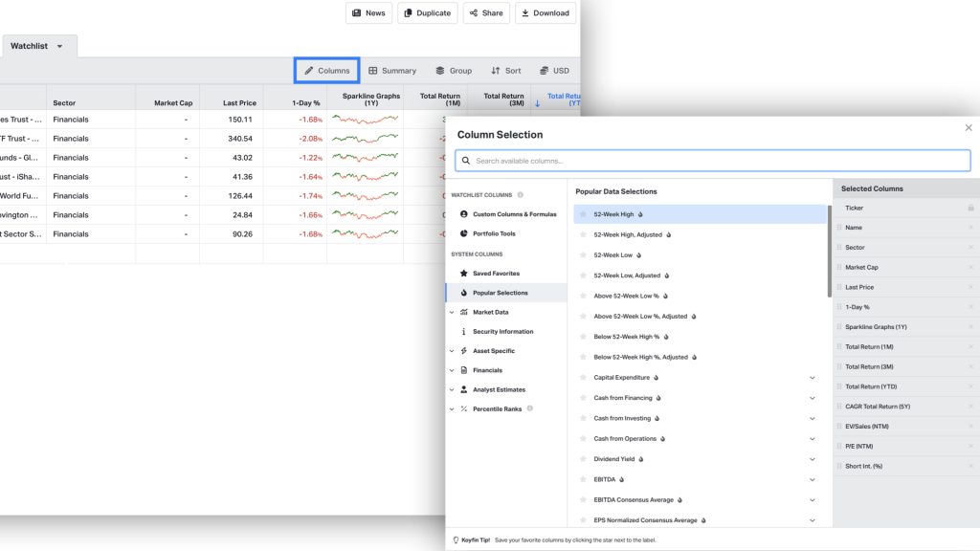Remove Short Int. (%) from selected columns
This screenshot has height=551, width=980.
[x=970, y=466]
